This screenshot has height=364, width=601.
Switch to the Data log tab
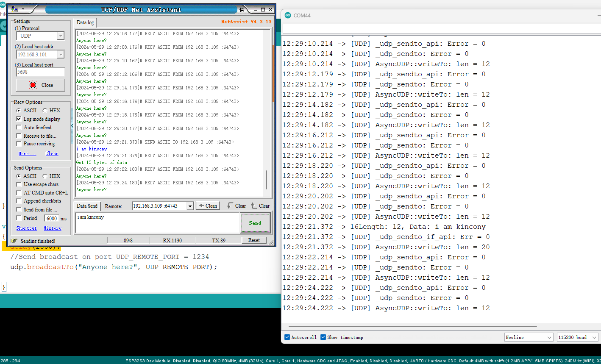coord(85,22)
